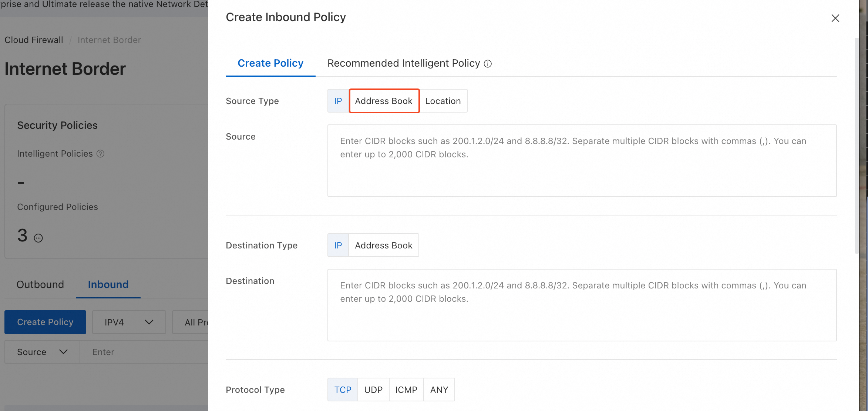Open Cloud Firewall breadcrumb link
Viewport: 868px width, 411px height.
coord(34,40)
